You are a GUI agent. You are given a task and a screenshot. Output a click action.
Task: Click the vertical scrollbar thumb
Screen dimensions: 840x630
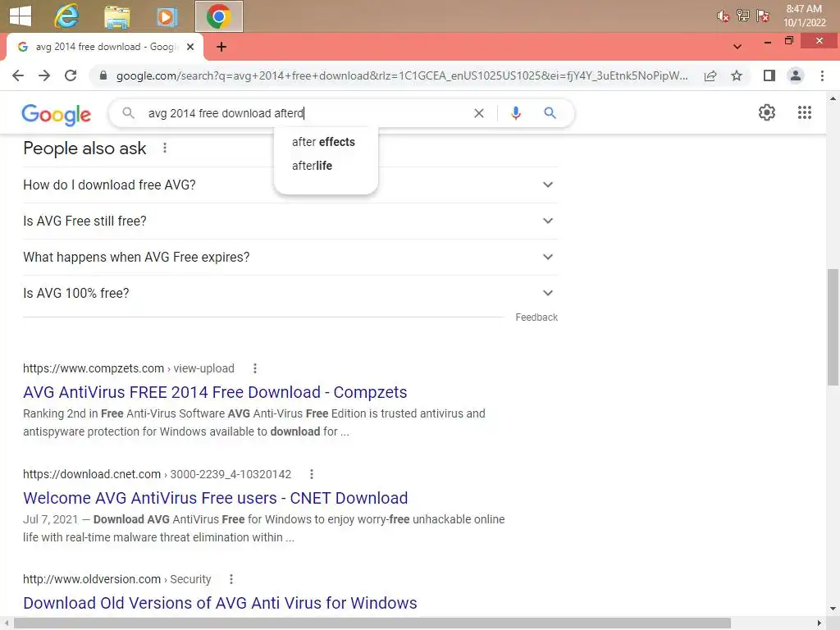click(x=833, y=326)
